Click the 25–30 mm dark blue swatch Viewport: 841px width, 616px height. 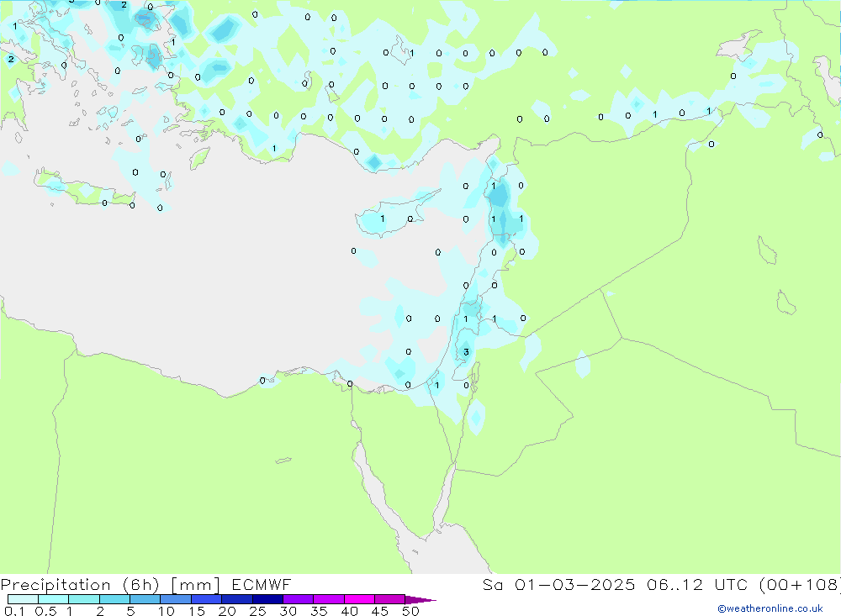tap(267, 599)
